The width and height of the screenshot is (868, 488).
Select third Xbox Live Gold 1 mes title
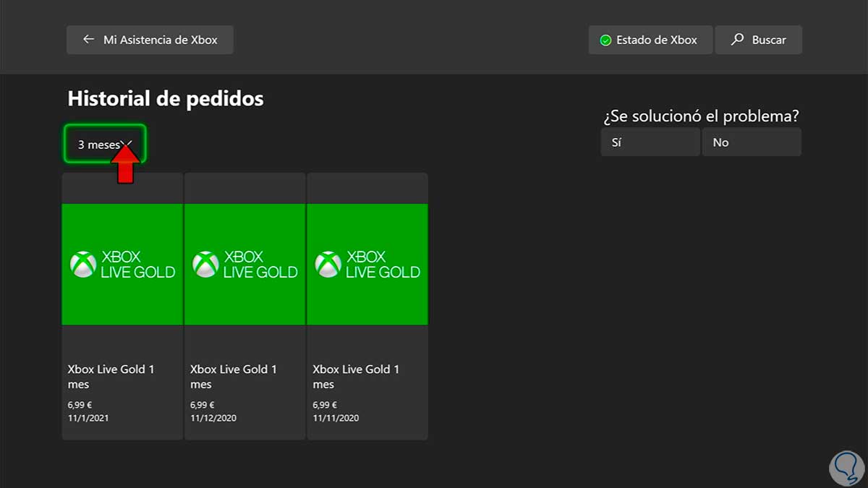(355, 377)
